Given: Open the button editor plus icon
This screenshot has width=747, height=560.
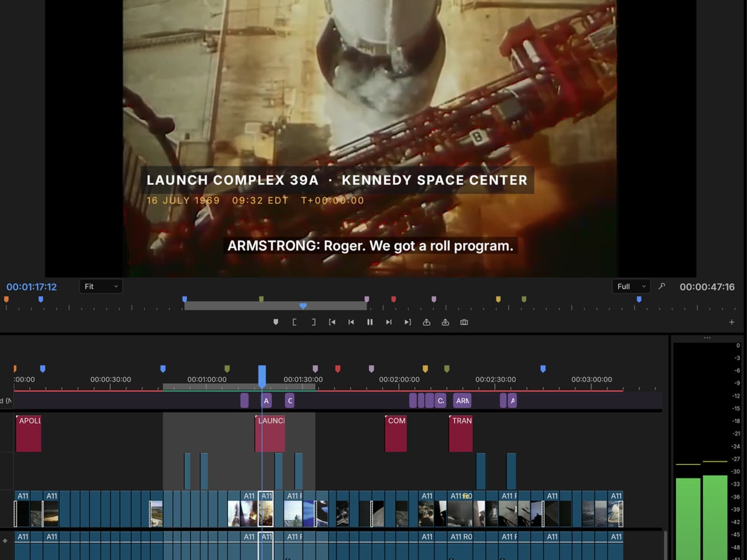Looking at the screenshot, I should [x=732, y=322].
